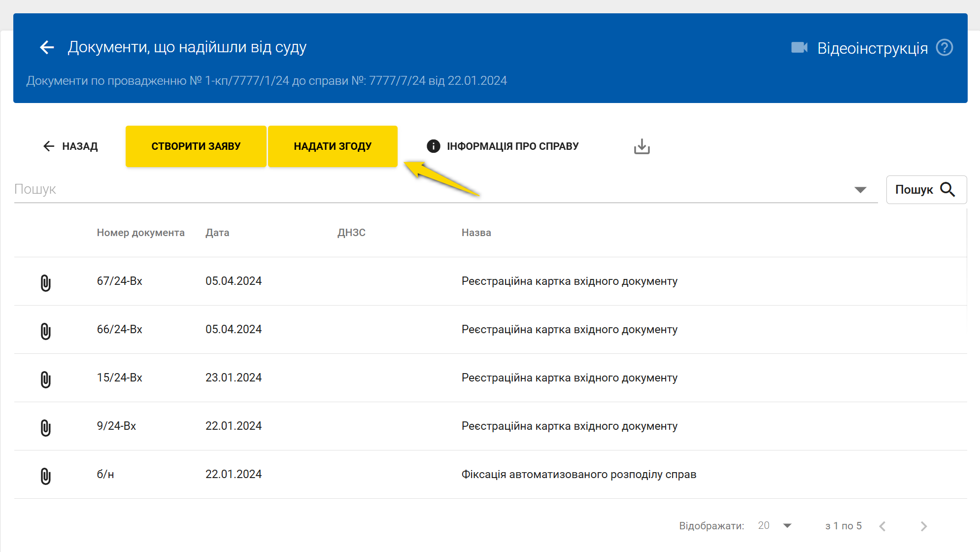
Task: Open attachment paperclip for document 9/24-Вх
Action: pos(45,427)
